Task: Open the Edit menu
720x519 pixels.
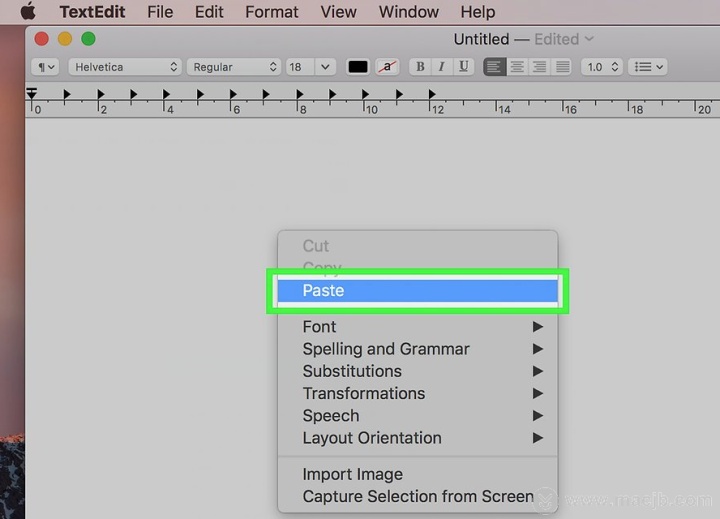Action: [x=209, y=11]
